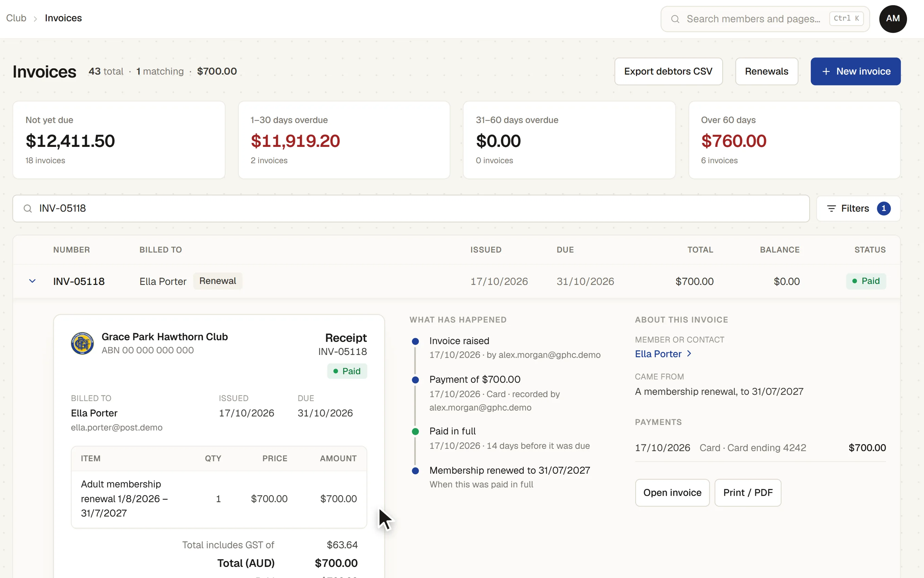Open the Filters panel
This screenshot has height=578, width=924.
point(858,208)
